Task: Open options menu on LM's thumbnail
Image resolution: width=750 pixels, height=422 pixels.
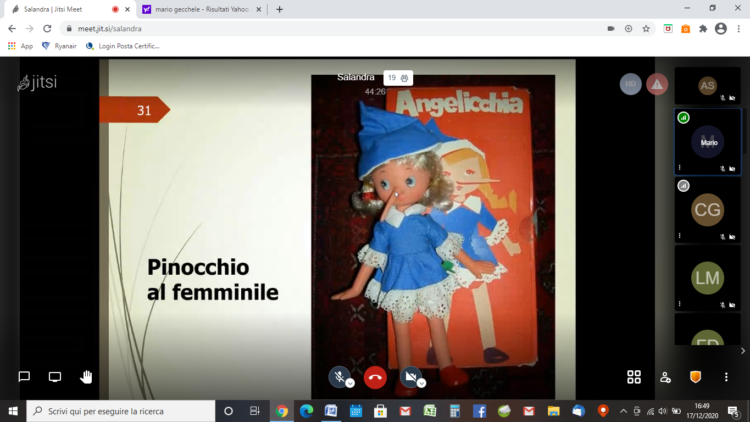Action: click(680, 303)
